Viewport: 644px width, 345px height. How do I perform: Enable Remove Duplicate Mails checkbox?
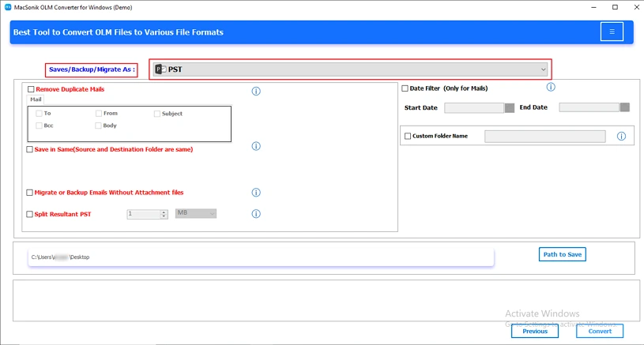click(x=31, y=89)
